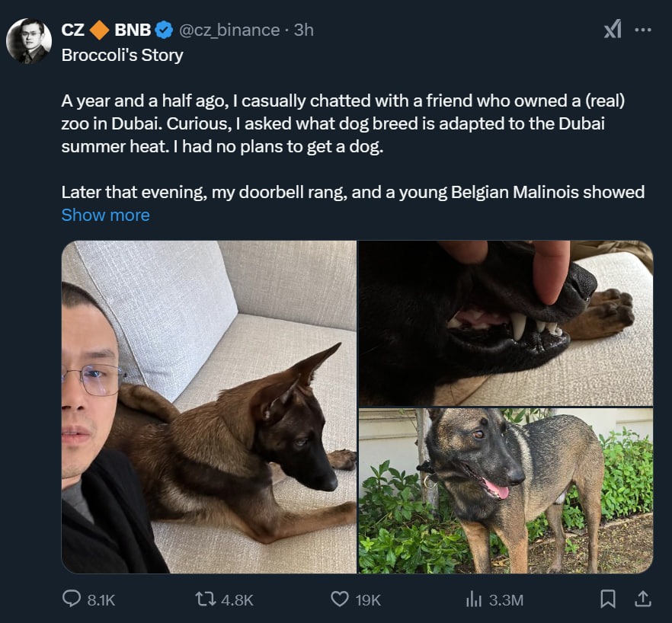Click the BNB label in the display name

tap(132, 30)
